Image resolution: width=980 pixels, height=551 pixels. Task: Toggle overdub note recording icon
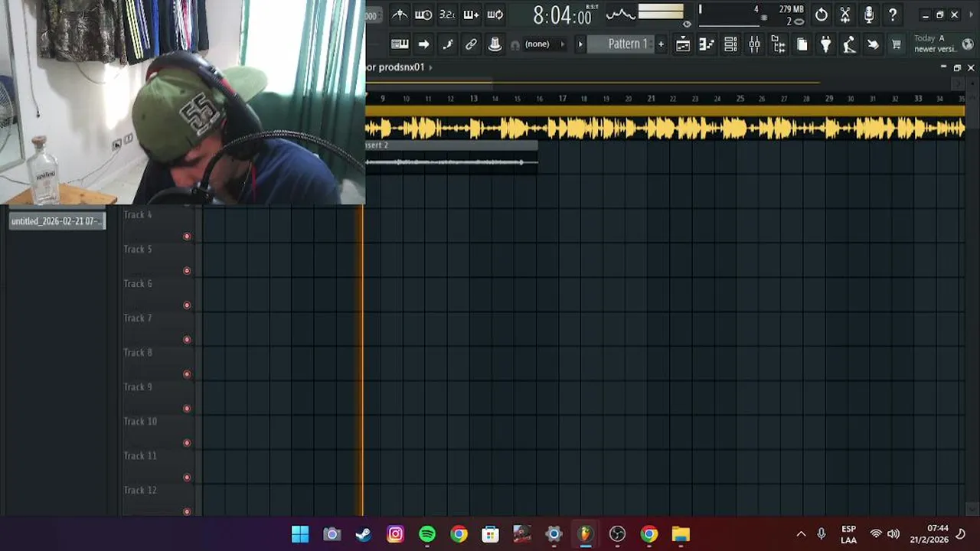pos(471,15)
